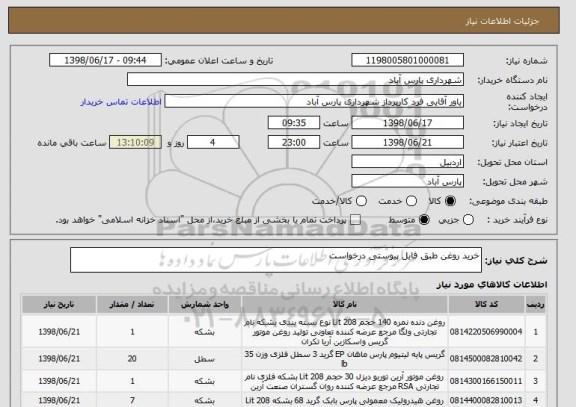
Task: Click product code 0814220506990004
Action: tap(486, 332)
